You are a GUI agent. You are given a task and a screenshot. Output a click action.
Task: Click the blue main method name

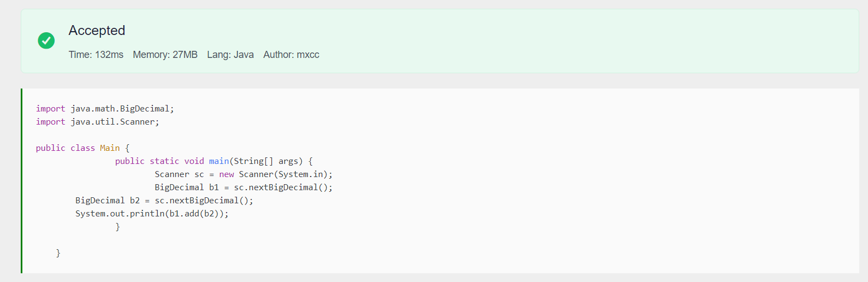tap(219, 161)
